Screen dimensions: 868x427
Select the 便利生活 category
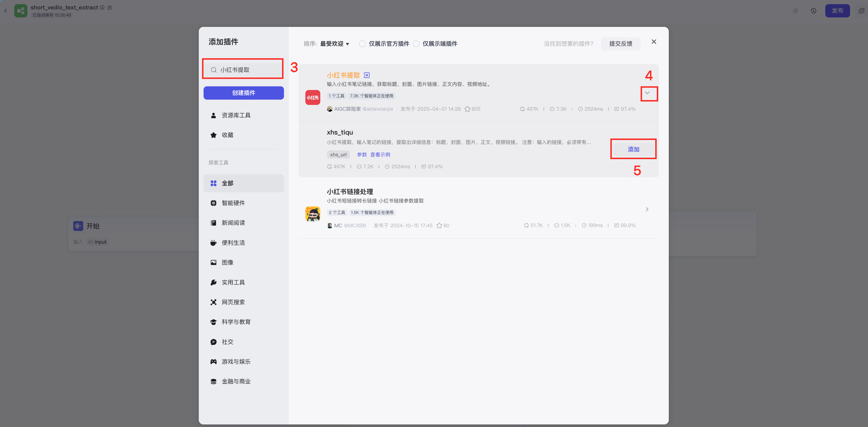[x=244, y=243]
